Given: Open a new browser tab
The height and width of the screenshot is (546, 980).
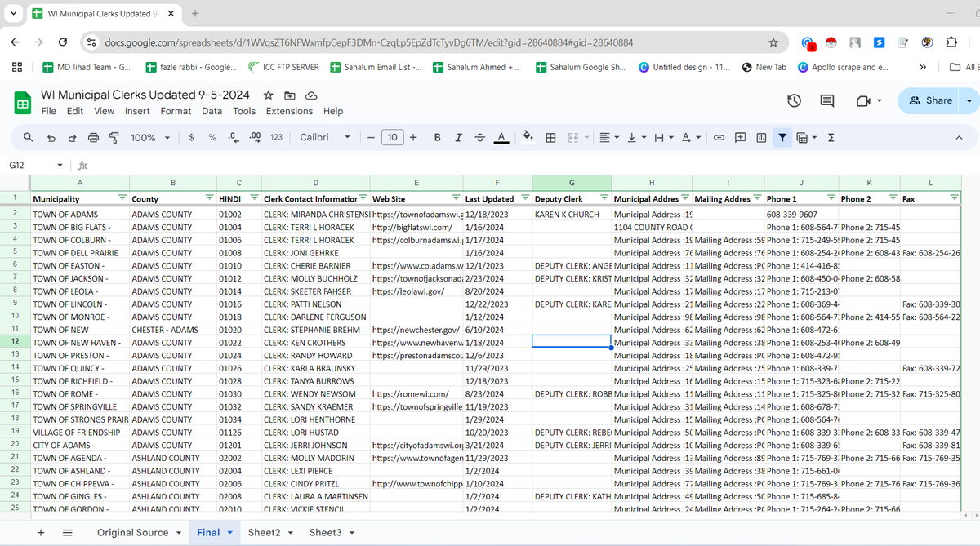Looking at the screenshot, I should coord(195,14).
